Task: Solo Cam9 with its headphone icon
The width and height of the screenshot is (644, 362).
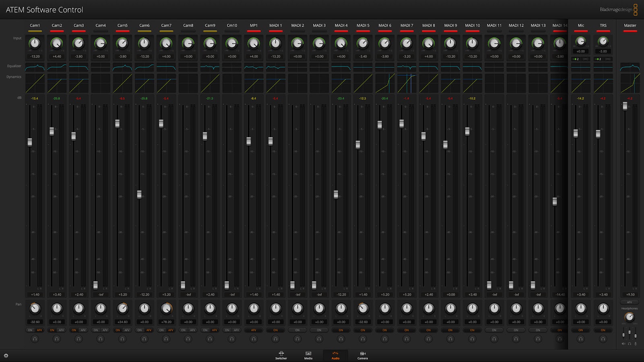Action: tap(210, 339)
